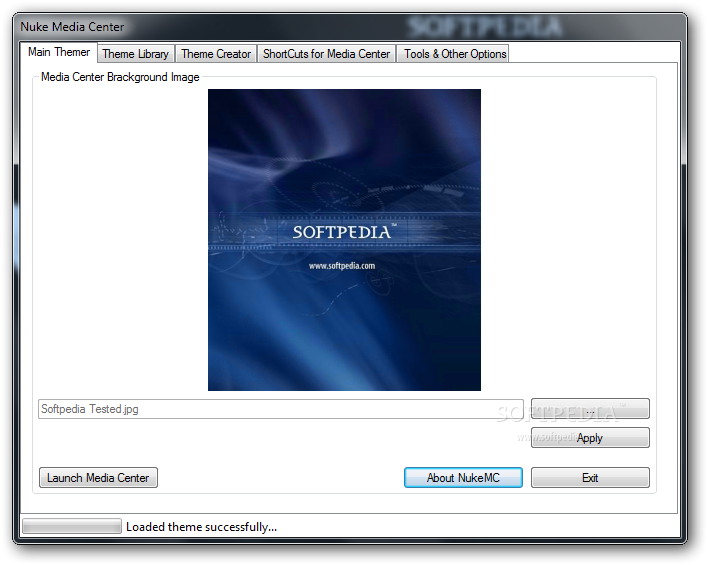Click the 'Media Center Brackground Image' group label
Screen dimensions: 708x565
tap(120, 77)
